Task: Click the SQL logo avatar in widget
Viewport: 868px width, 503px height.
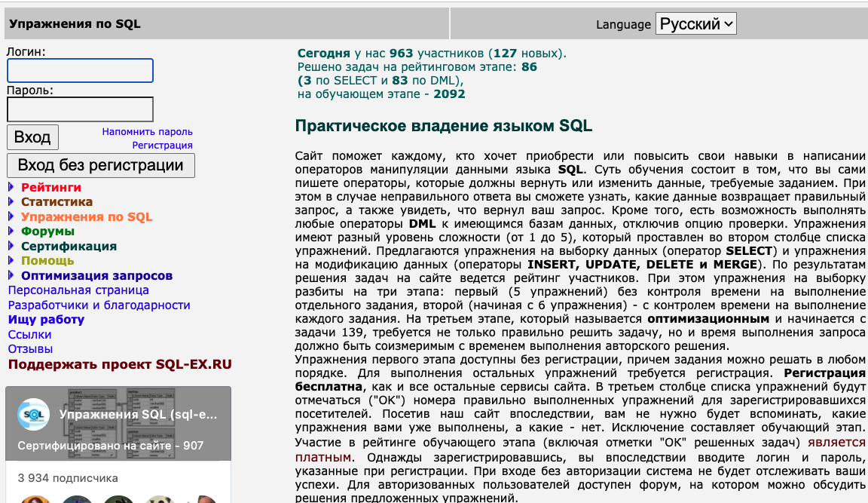Action: point(34,414)
